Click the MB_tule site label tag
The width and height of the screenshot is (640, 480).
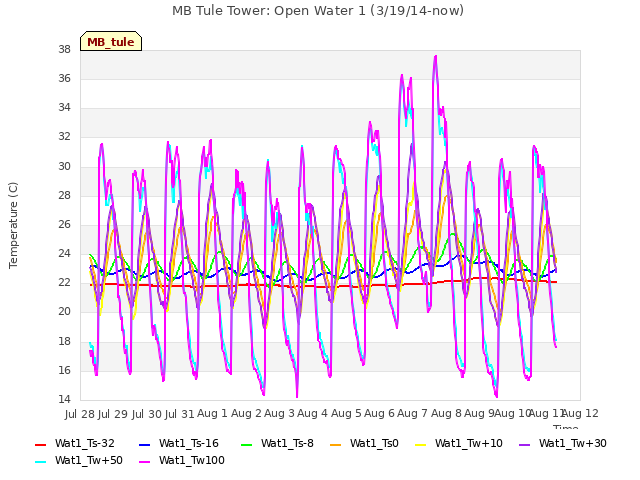click(111, 41)
